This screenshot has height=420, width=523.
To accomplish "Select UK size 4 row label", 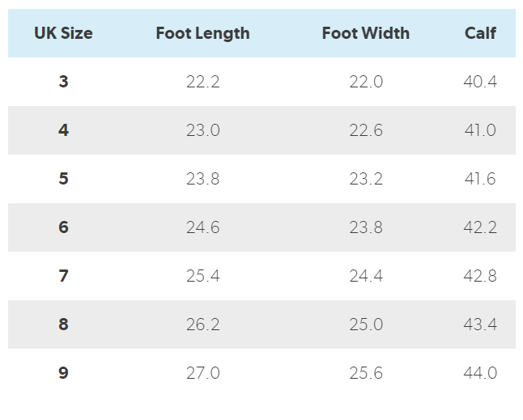I will click(63, 130).
